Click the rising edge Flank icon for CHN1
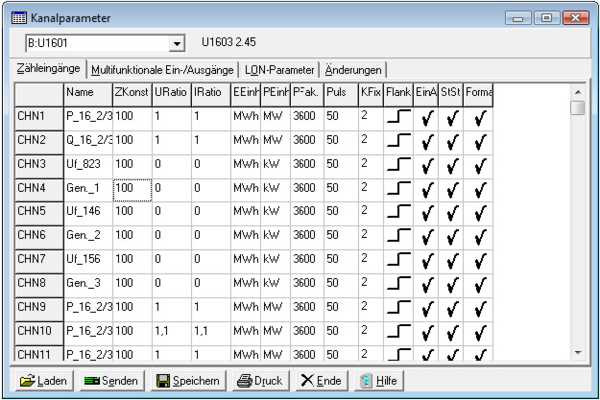600x400 pixels. point(398,117)
